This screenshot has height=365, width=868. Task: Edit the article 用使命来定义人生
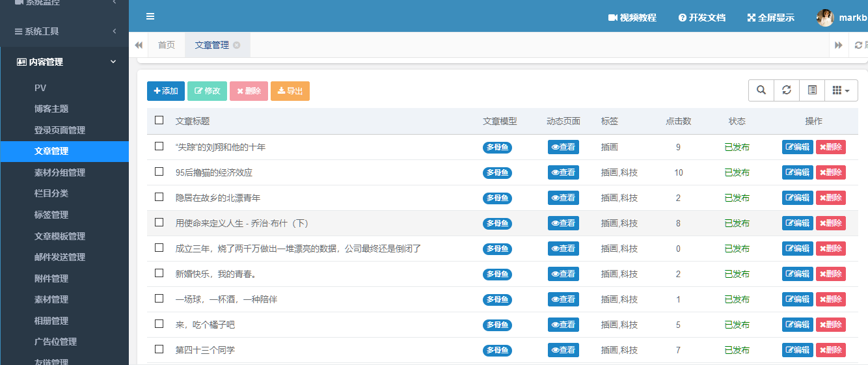(x=798, y=223)
